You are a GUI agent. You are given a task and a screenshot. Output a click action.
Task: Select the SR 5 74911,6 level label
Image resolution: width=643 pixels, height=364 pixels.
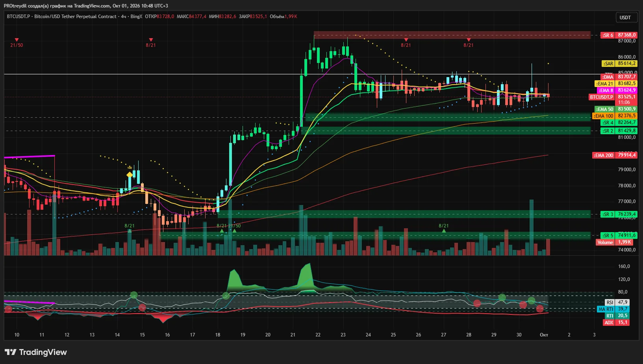[x=619, y=235]
